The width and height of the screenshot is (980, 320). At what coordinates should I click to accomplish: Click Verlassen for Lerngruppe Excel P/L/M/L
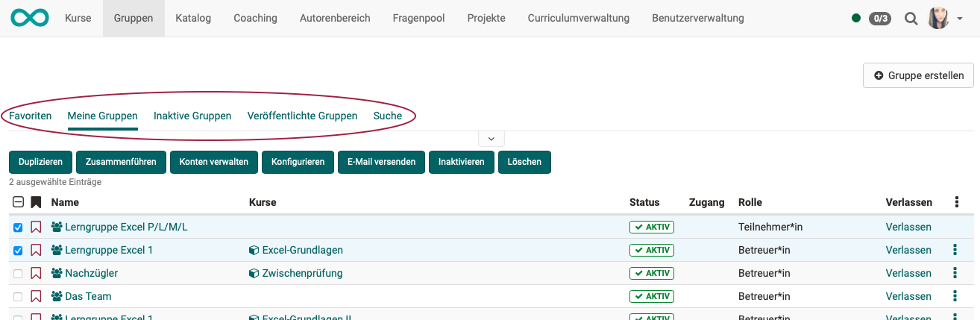[908, 227]
